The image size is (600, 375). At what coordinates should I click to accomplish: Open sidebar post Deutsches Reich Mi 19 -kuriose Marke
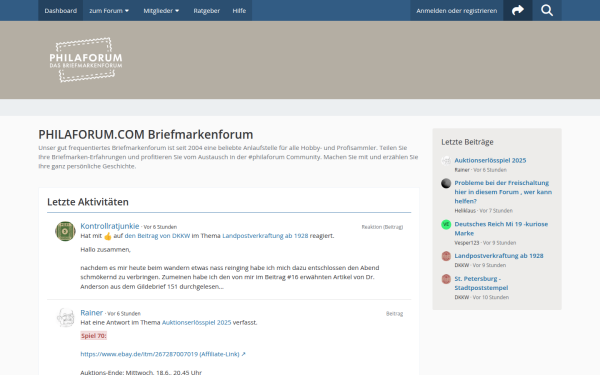coord(501,228)
